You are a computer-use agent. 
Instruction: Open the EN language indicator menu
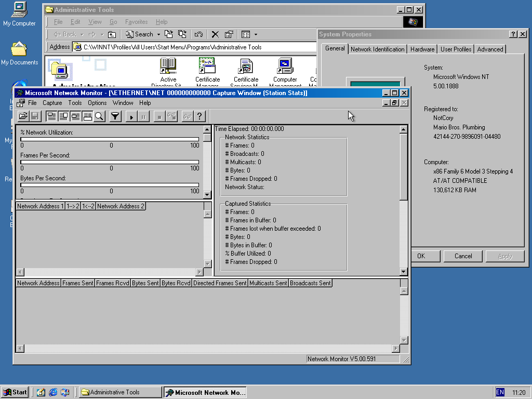point(500,392)
